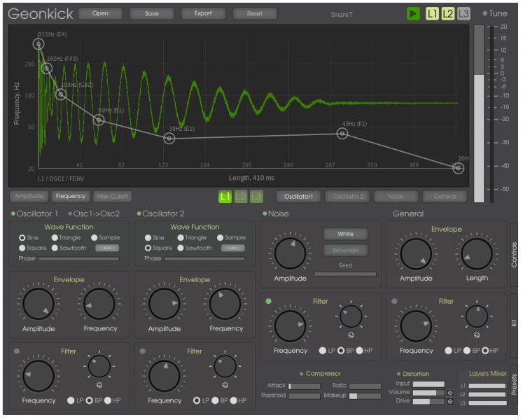The height and width of the screenshot is (420, 523).
Task: Show the General envelope
Action: 445,197
